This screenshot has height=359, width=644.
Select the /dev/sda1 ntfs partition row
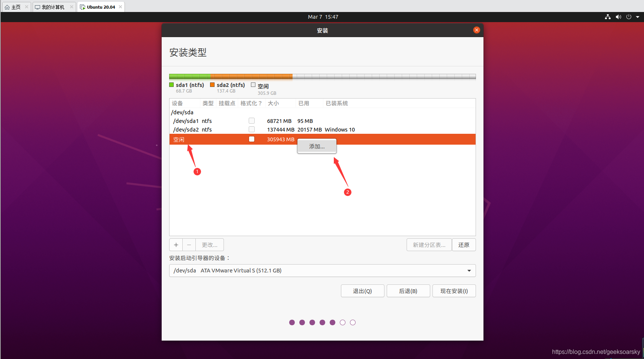click(323, 121)
